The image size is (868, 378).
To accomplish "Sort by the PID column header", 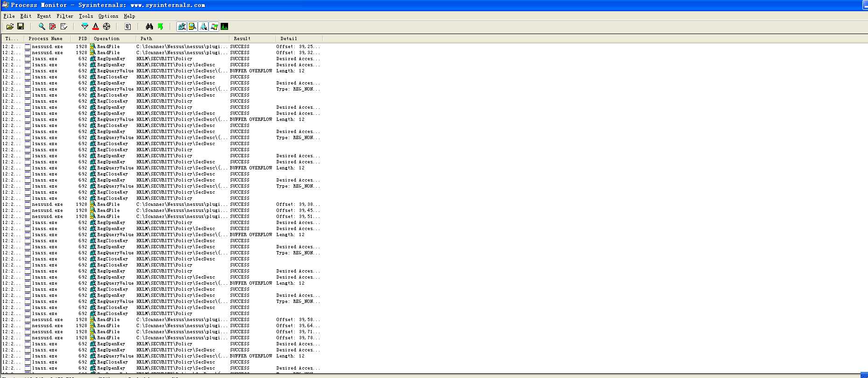I will (80, 39).
